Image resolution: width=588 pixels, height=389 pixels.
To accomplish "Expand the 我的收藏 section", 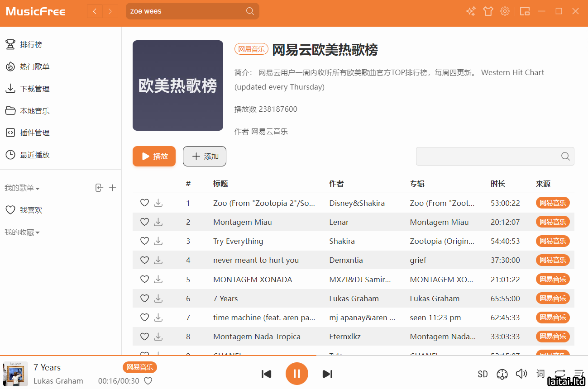I will click(22, 232).
